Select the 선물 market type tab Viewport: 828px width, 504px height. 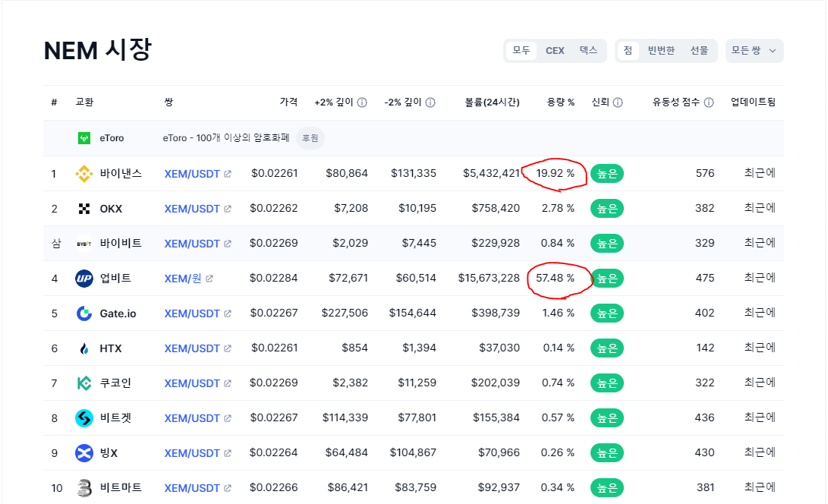point(699,51)
